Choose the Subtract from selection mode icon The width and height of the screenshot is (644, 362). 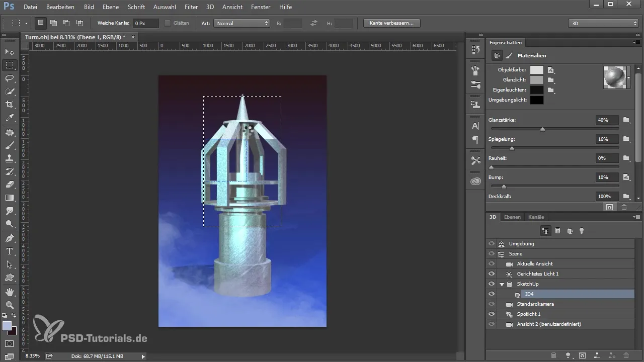66,23
